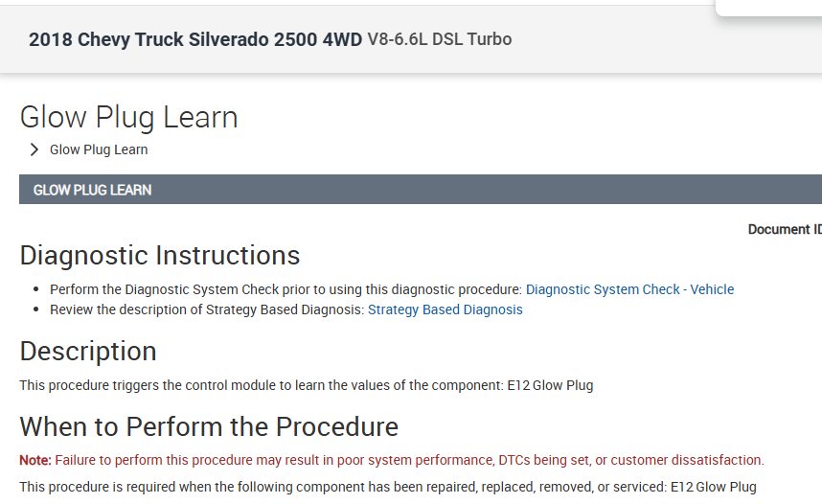The image size is (822, 504).
Task: Click the Description heading
Action: [88, 351]
